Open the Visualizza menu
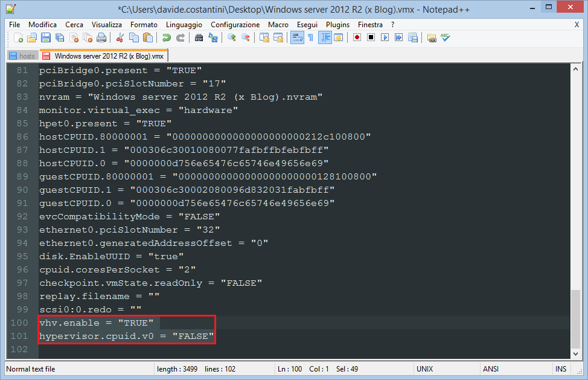The width and height of the screenshot is (588, 380). pyautogui.click(x=107, y=25)
